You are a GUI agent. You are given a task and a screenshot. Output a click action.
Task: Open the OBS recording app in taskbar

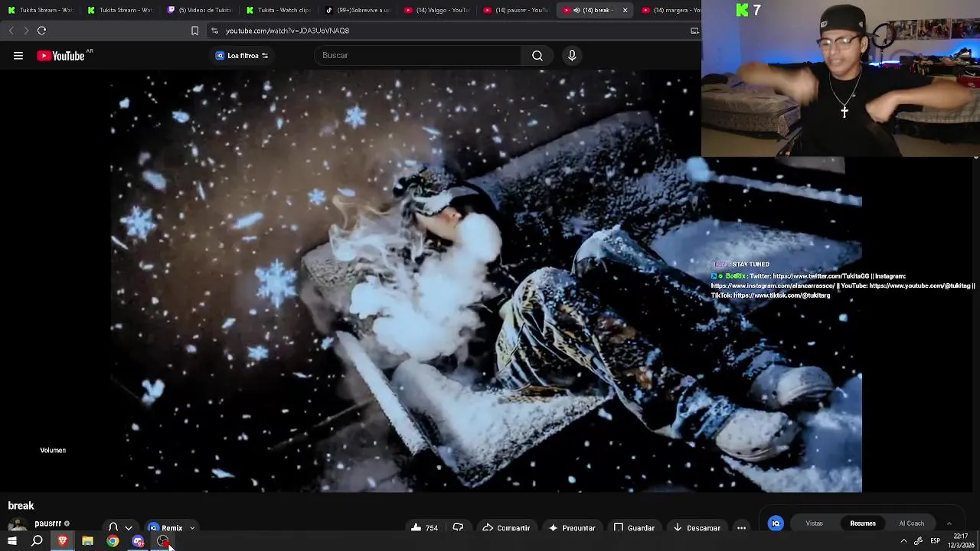pyautogui.click(x=162, y=541)
